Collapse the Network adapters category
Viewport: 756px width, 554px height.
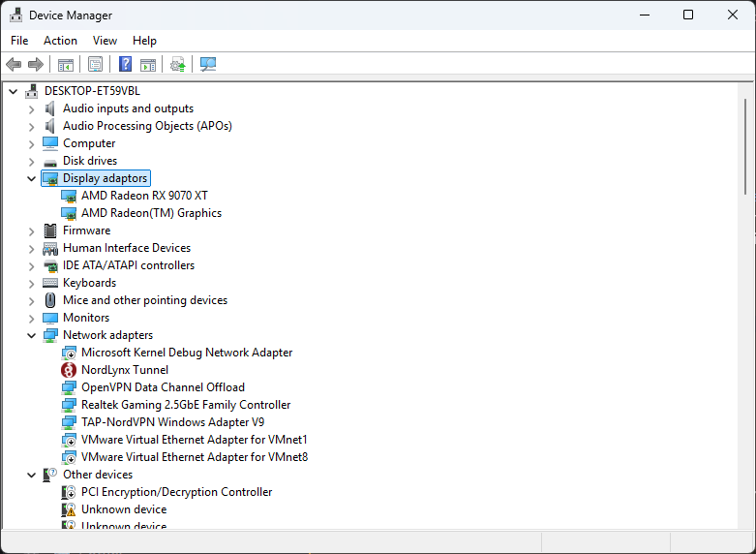point(32,336)
